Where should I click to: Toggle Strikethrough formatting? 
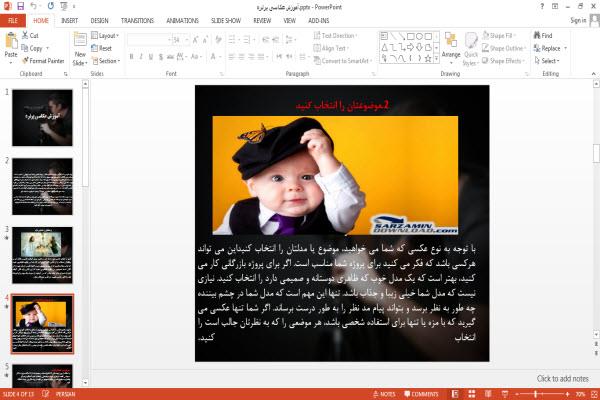pyautogui.click(x=170, y=57)
